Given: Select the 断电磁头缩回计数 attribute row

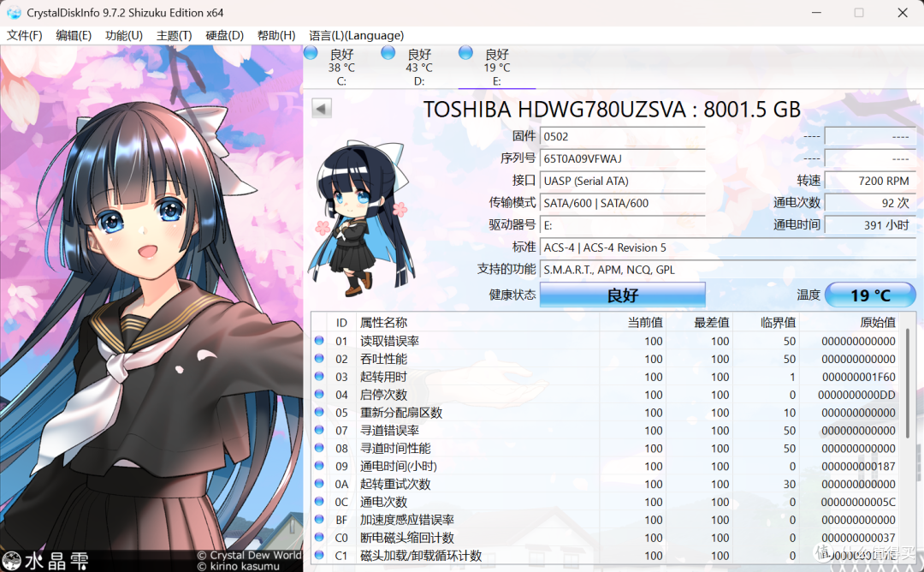Looking at the screenshot, I should point(606,538).
